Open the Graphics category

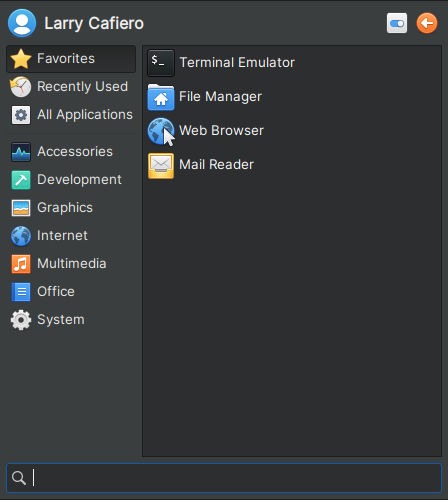click(x=71, y=208)
